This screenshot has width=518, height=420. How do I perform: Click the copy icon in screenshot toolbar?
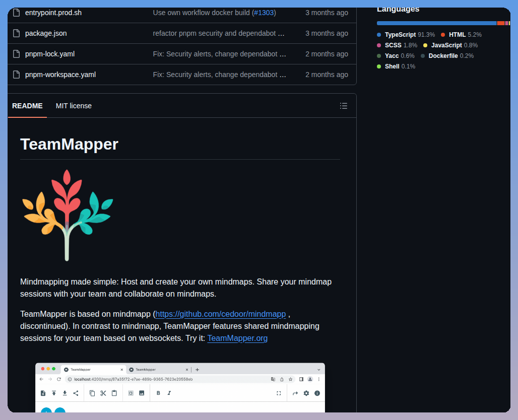point(92,393)
